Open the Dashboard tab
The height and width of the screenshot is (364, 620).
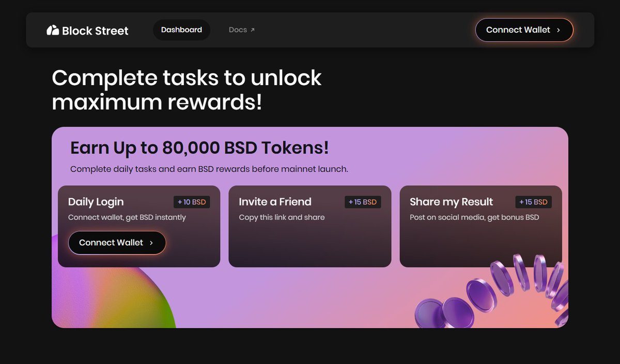pos(181,30)
